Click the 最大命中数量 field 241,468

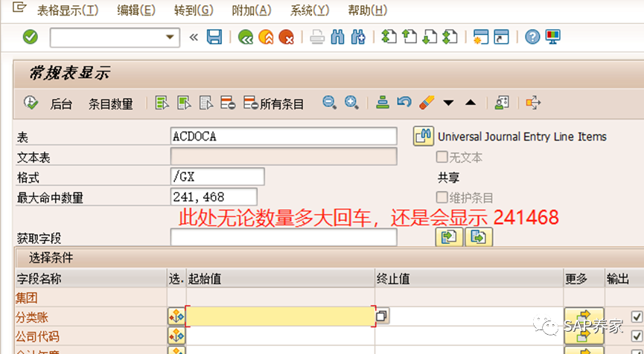click(214, 197)
